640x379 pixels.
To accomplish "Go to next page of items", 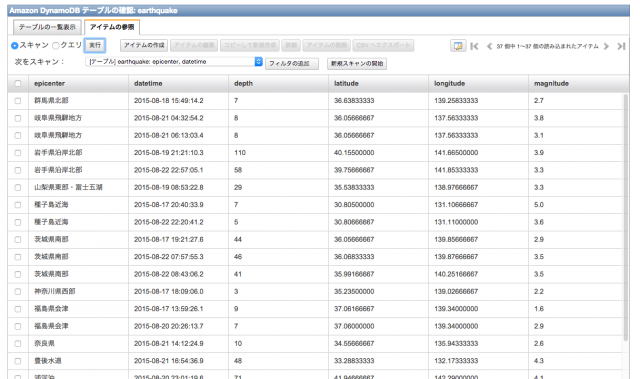I will click(606, 46).
